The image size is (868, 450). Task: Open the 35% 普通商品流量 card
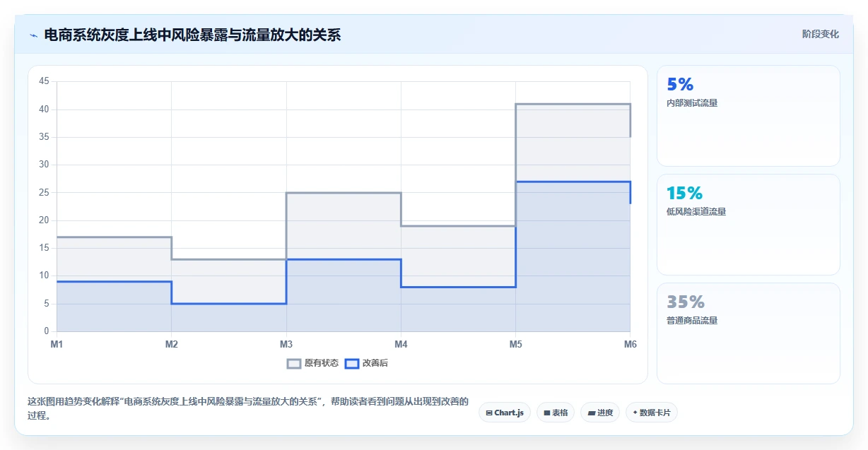748,333
